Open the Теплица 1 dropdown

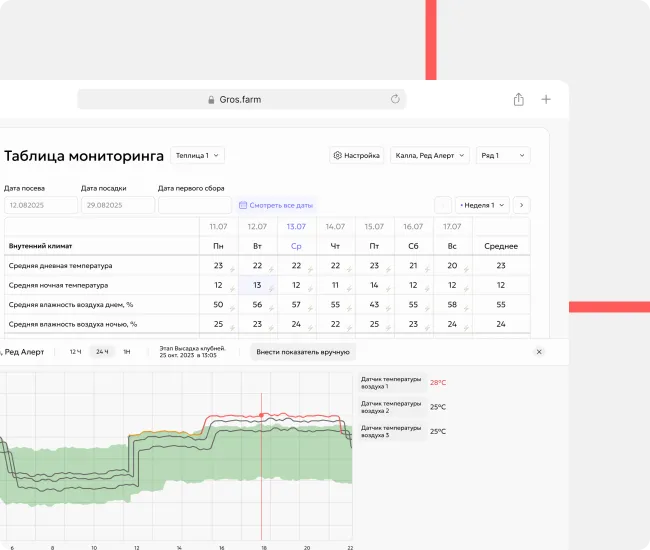198,156
